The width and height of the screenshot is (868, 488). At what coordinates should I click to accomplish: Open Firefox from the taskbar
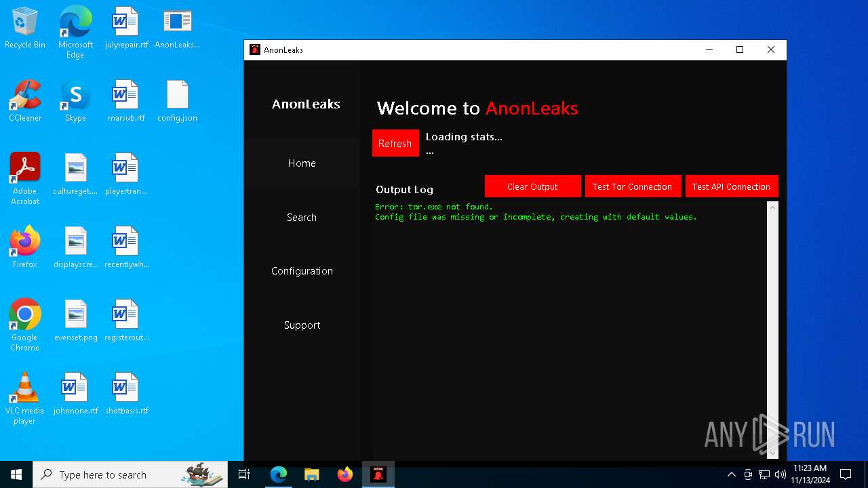[344, 474]
